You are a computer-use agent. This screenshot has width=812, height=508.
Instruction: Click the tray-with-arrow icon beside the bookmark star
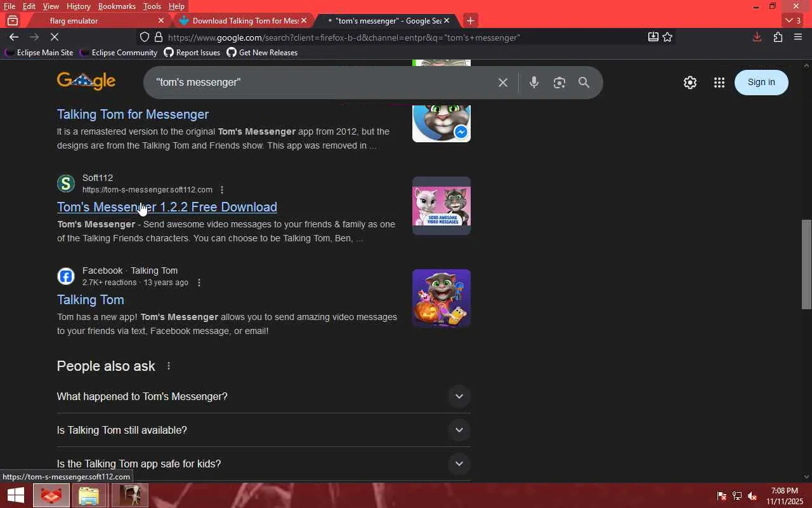(653, 37)
